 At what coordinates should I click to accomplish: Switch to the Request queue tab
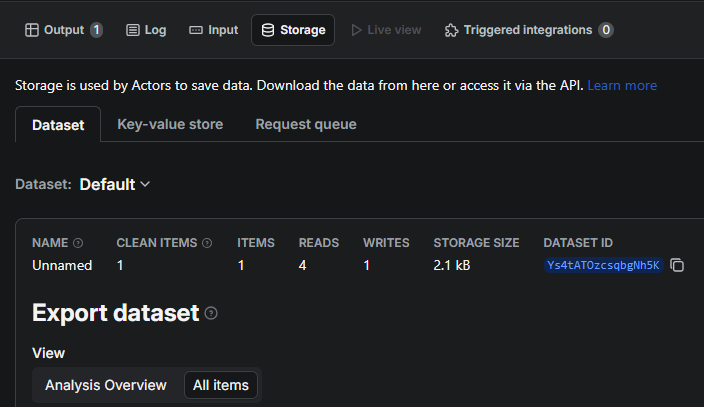pos(306,124)
